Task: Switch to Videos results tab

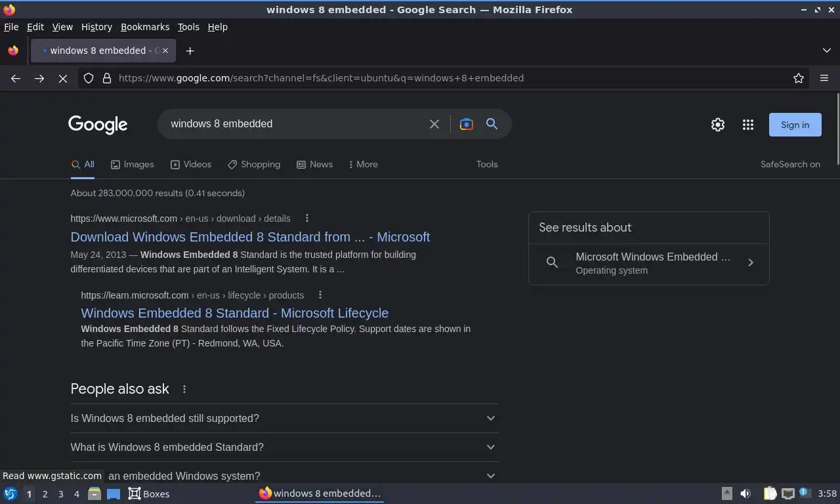Action: tap(191, 165)
